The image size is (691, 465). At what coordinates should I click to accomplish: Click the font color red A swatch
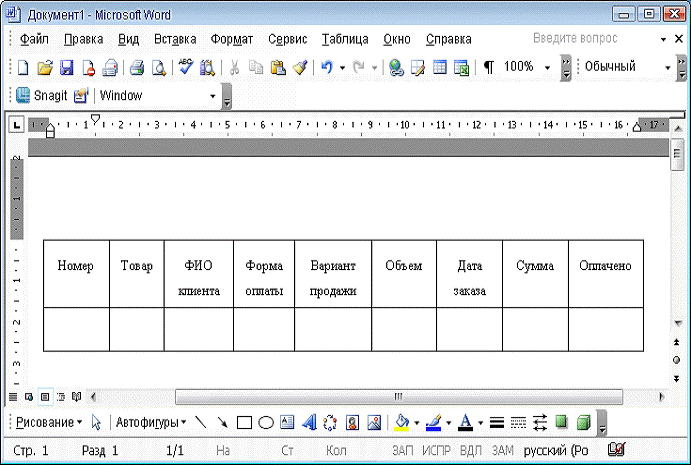coord(465,422)
